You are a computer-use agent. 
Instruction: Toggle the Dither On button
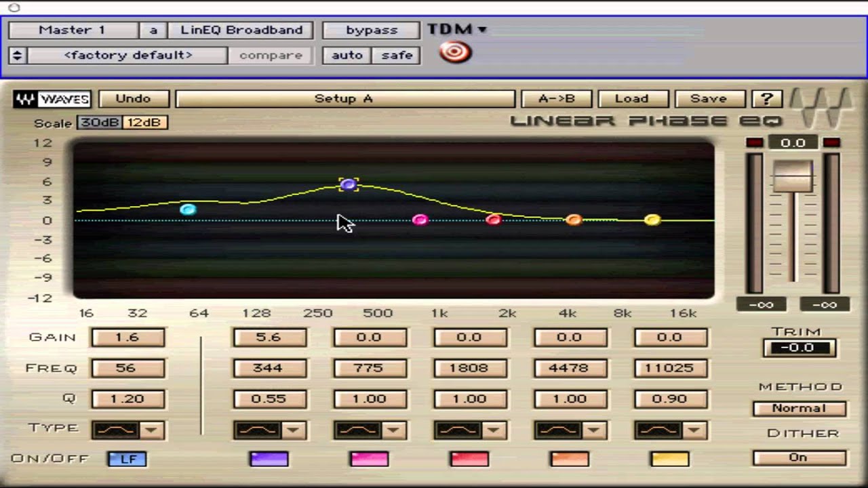pyautogui.click(x=799, y=457)
